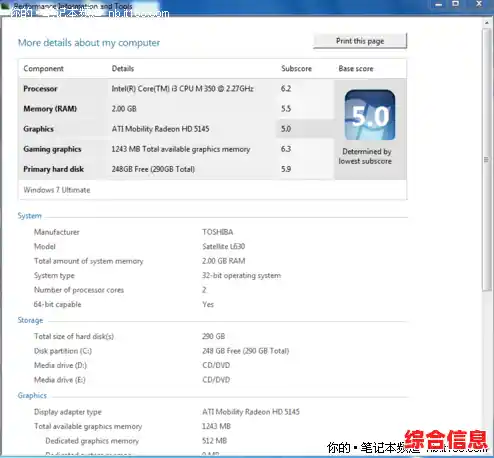
Task: Click the 64-bit capable label
Action: pyautogui.click(x=57, y=304)
